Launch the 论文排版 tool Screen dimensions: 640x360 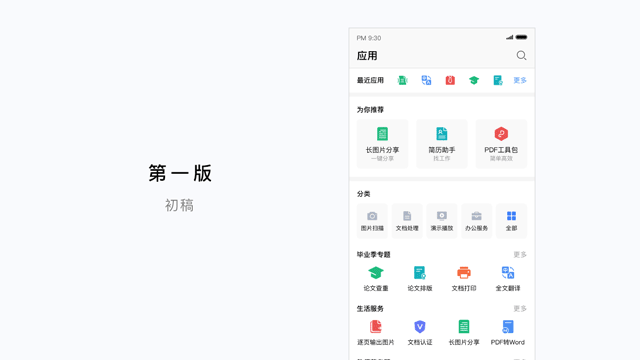point(420,279)
